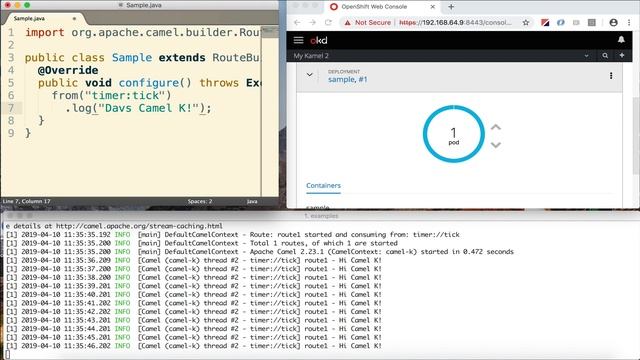Screen dimensions: 640x360
Task: Click the Apache Camel 2.23.1 started line
Action: (260, 252)
